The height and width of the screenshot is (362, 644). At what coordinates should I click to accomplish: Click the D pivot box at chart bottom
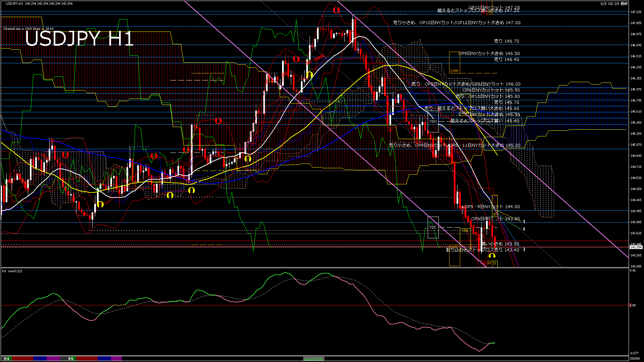[495, 263]
